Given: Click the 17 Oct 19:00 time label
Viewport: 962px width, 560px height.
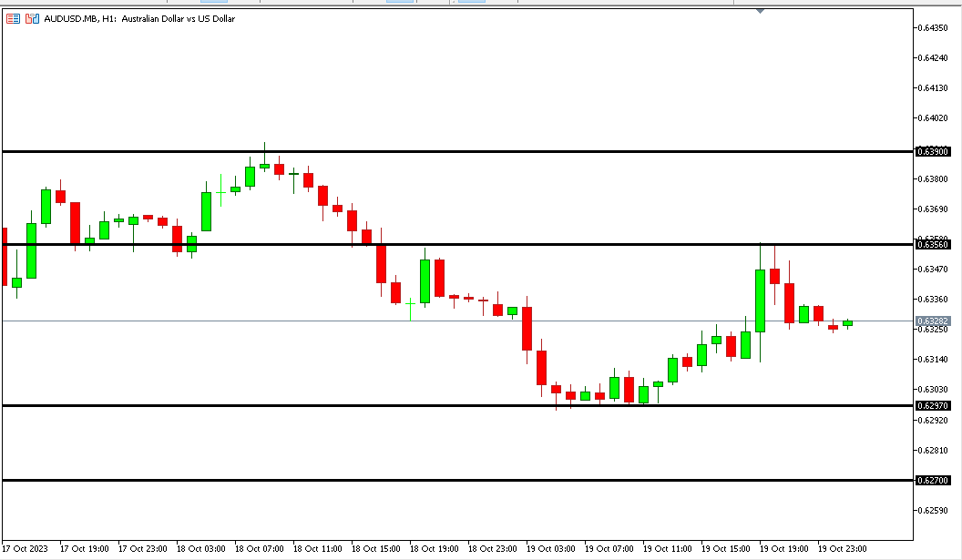Looking at the screenshot, I should pyautogui.click(x=84, y=548).
